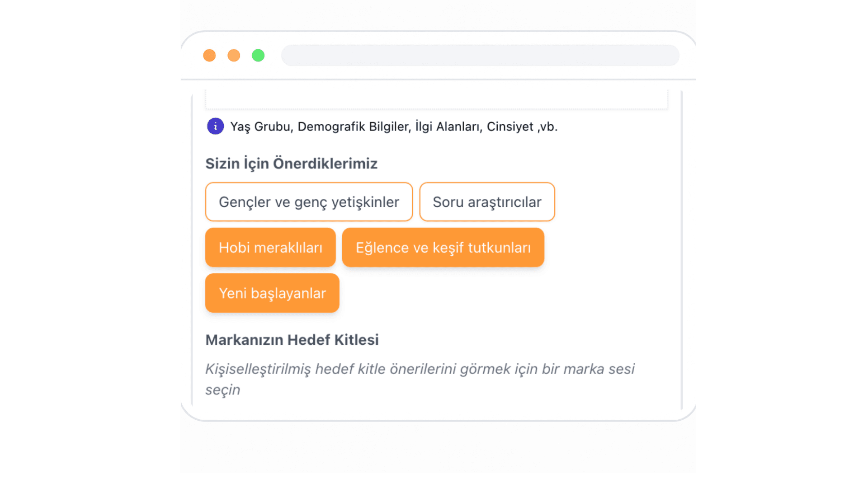Click the "Yeni başlayanlar" orange button
Viewport: 868px width, 488px height.
(x=272, y=293)
